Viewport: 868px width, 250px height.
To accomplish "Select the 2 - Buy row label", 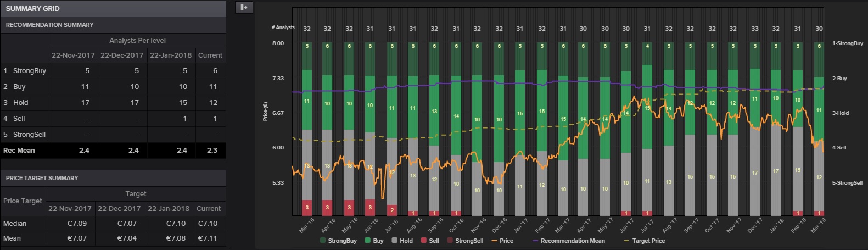I will coord(14,87).
